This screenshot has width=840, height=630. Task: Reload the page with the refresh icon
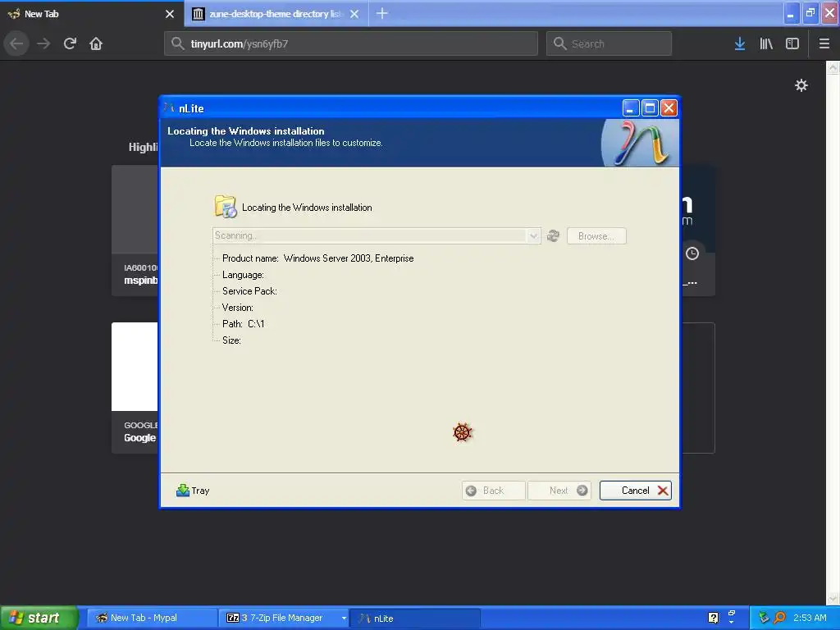click(70, 43)
